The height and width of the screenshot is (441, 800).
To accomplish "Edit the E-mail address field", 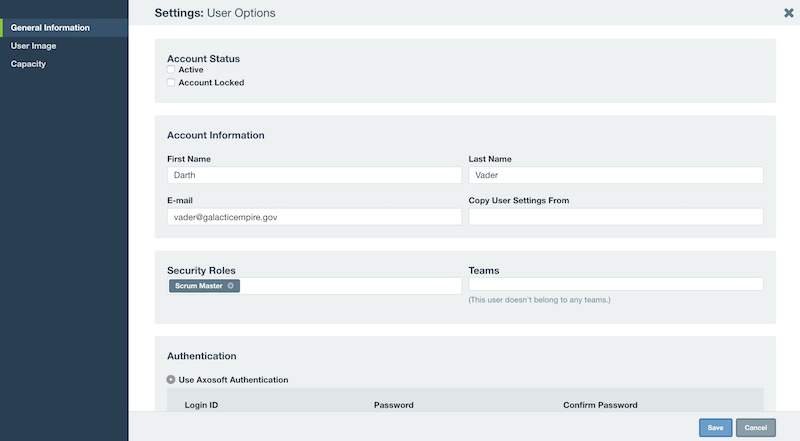I will point(314,217).
